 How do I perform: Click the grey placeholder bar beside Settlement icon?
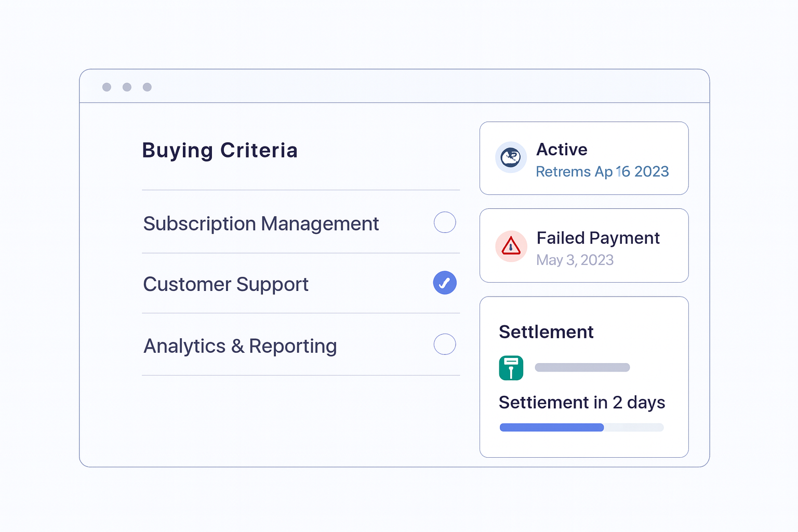[582, 367]
